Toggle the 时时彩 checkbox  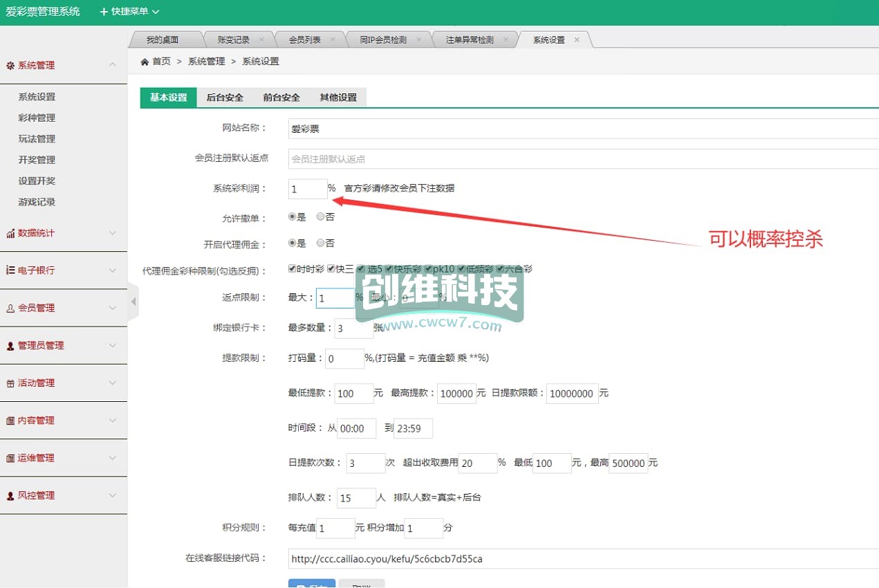point(292,268)
